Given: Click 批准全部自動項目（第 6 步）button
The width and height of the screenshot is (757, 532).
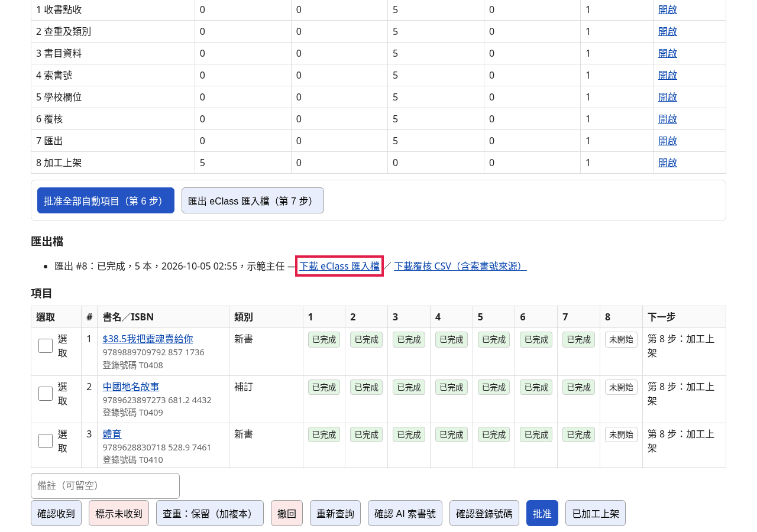Looking at the screenshot, I should [x=106, y=200].
